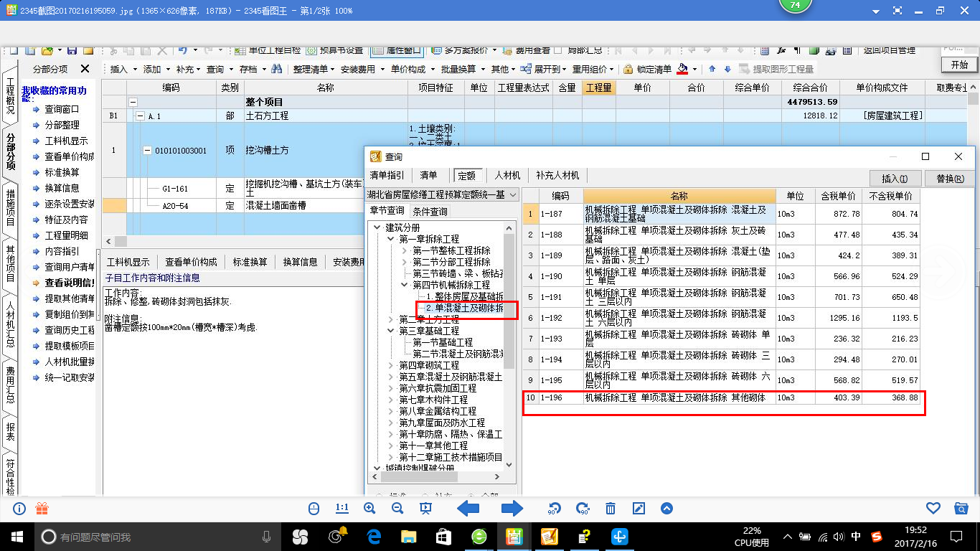Open 措施项目 vertical tab
980x551 pixels.
[x=10, y=207]
